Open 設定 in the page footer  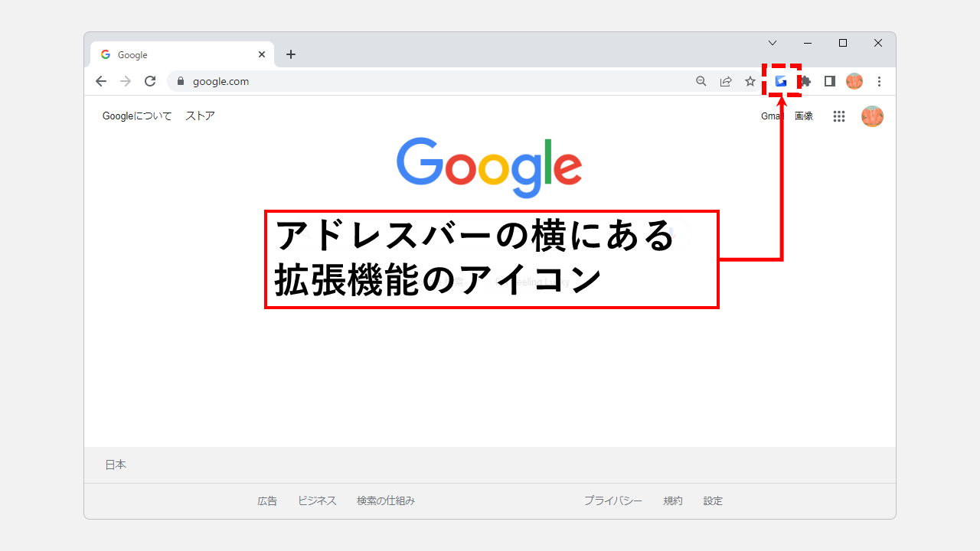tap(713, 500)
